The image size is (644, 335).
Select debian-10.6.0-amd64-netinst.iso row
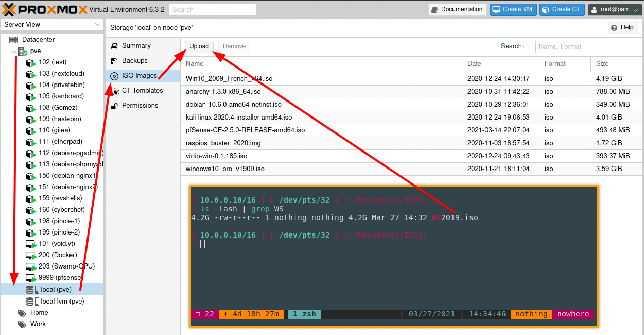[412, 105]
